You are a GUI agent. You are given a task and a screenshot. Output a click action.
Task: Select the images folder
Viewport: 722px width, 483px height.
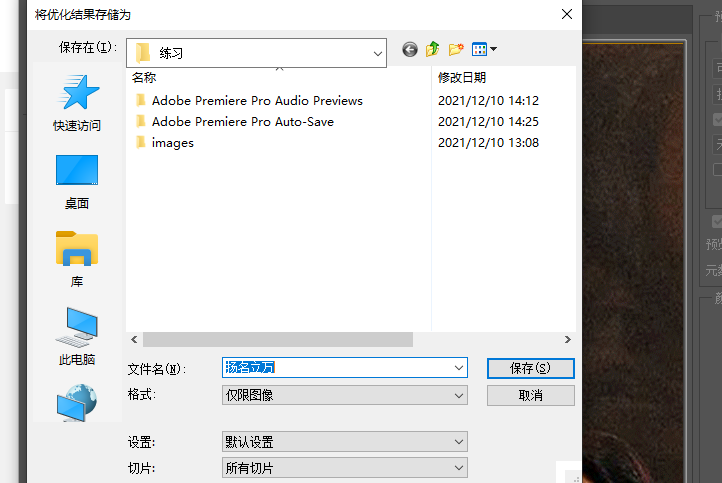coord(172,143)
